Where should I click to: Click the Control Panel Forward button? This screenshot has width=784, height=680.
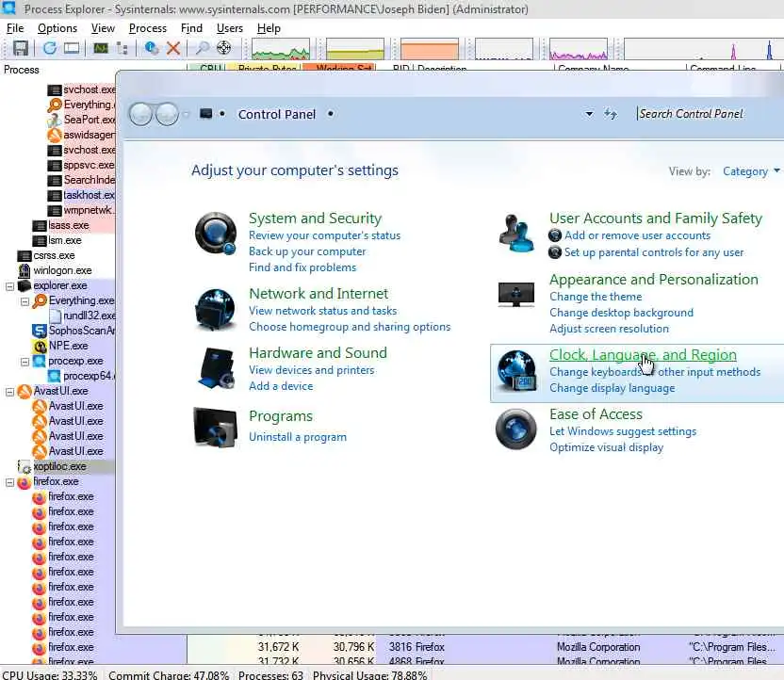click(167, 114)
